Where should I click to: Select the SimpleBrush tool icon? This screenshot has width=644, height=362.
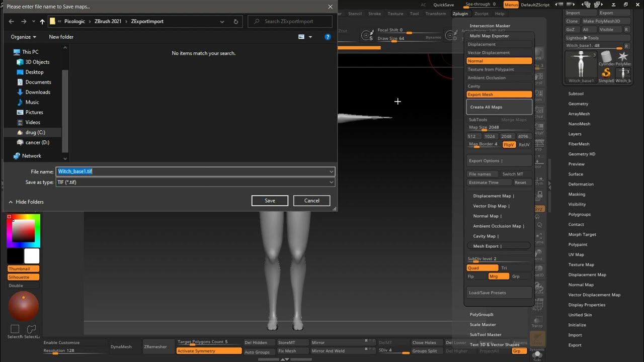(606, 75)
